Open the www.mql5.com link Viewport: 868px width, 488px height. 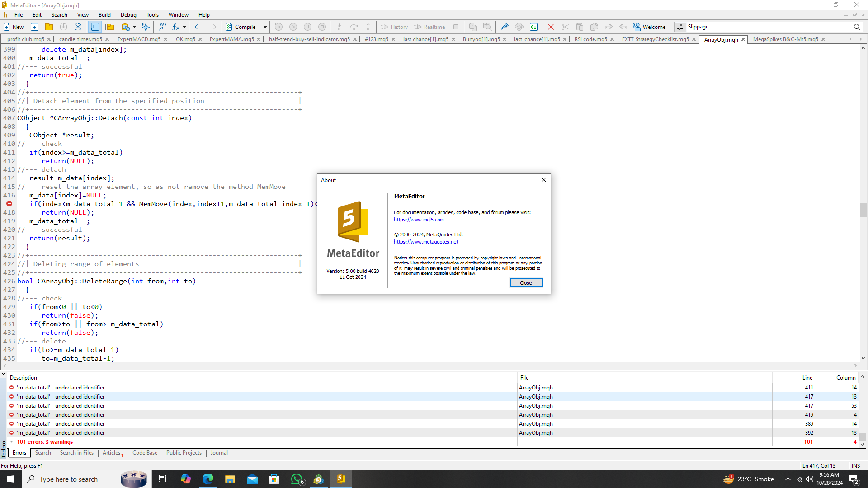[419, 220]
